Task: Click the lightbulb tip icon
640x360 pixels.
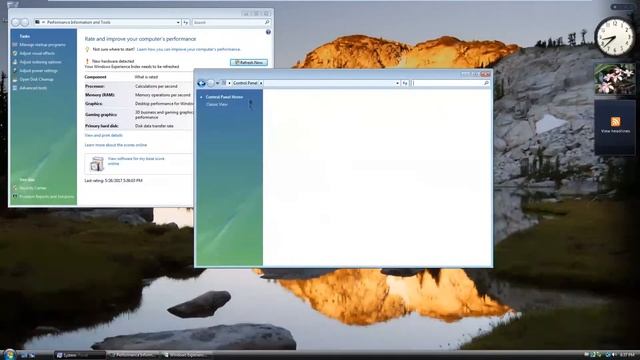Action: coord(87,49)
